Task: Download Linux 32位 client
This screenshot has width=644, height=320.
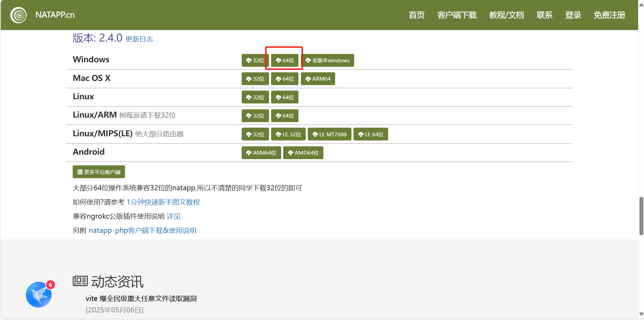Action: (x=255, y=97)
